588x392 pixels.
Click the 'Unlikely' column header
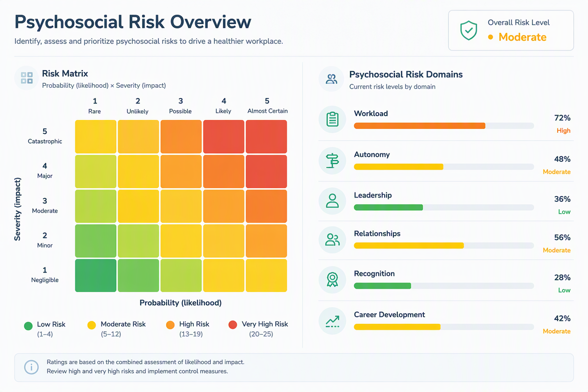pyautogui.click(x=138, y=111)
